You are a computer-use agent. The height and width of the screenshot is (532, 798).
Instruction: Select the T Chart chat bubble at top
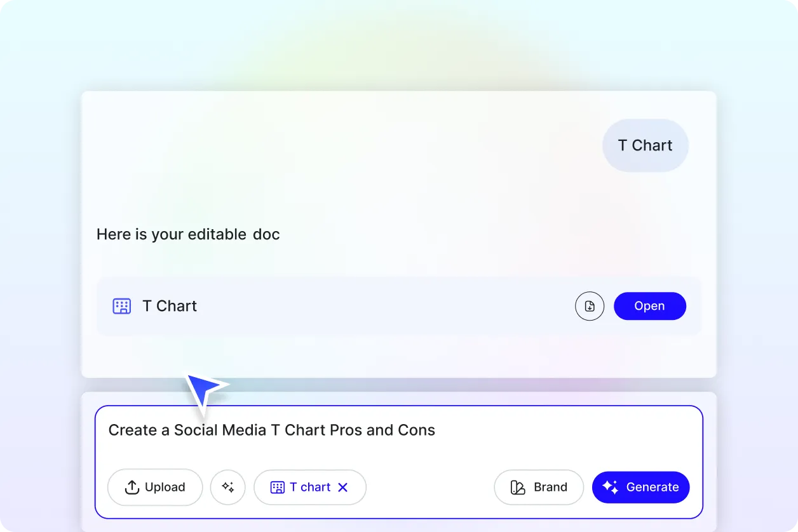[x=645, y=145]
